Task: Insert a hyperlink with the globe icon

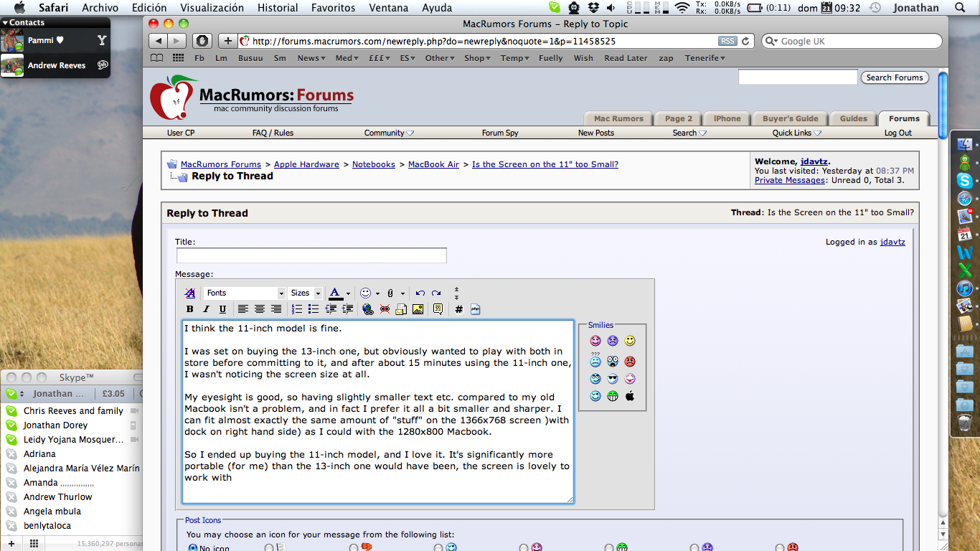Action: click(368, 309)
